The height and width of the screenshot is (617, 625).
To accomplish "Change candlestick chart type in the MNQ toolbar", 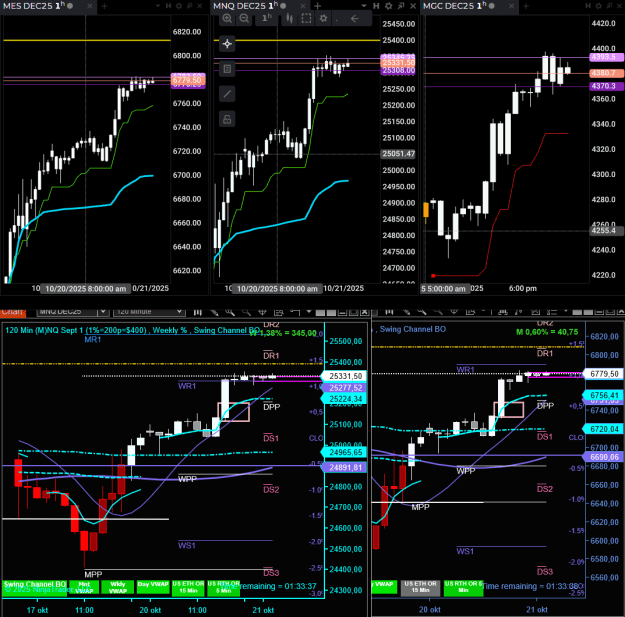I will click(289, 18).
